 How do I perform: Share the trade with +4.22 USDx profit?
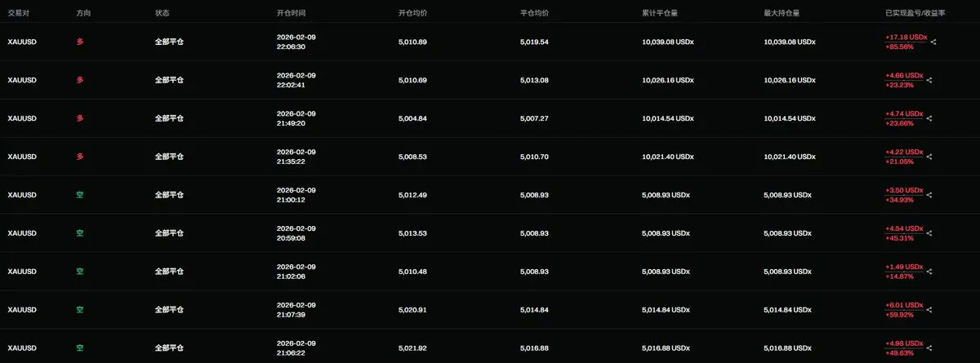click(929, 157)
